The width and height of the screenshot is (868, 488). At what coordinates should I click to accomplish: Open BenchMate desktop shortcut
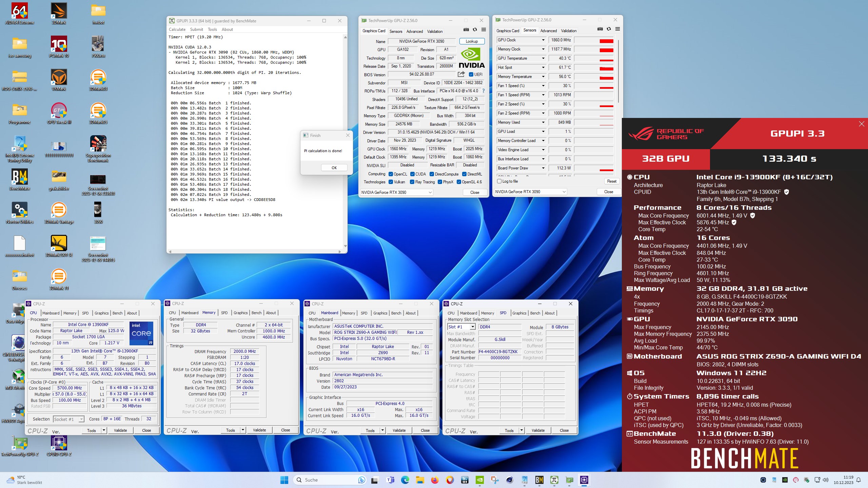20,180
